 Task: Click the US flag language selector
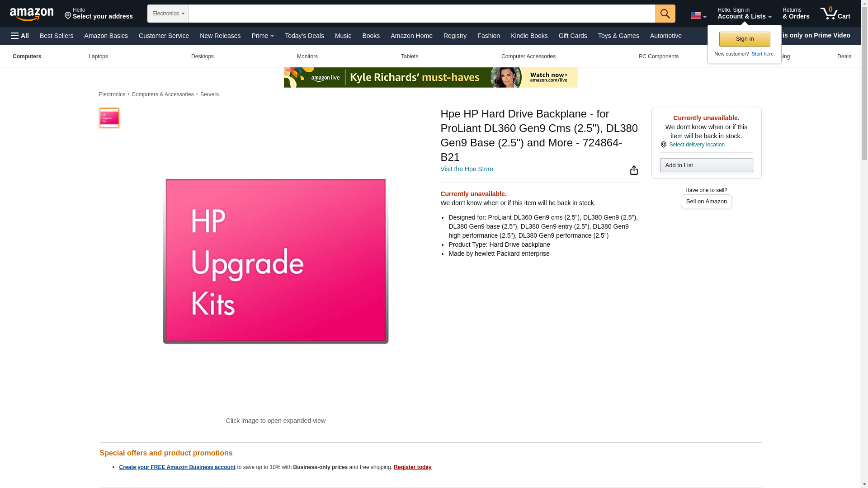coord(698,15)
